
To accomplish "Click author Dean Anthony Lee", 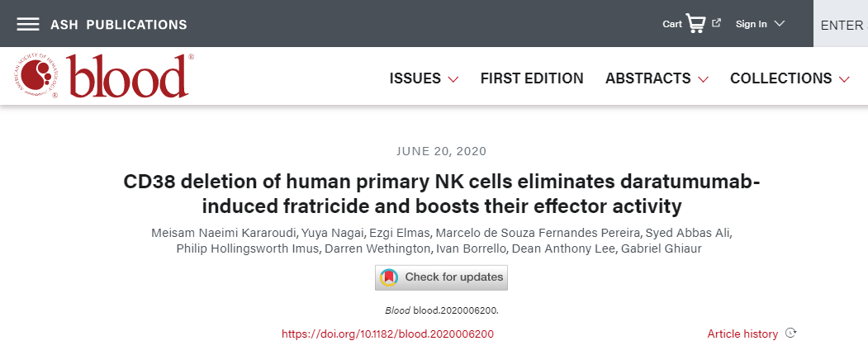I will coord(563,248).
